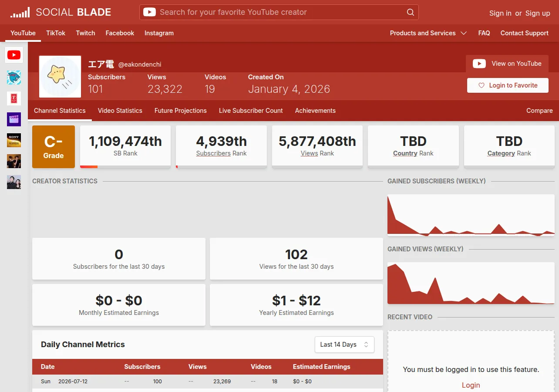Click the SOCIAL BLADE logo text
The width and height of the screenshot is (559, 392).
click(74, 12)
